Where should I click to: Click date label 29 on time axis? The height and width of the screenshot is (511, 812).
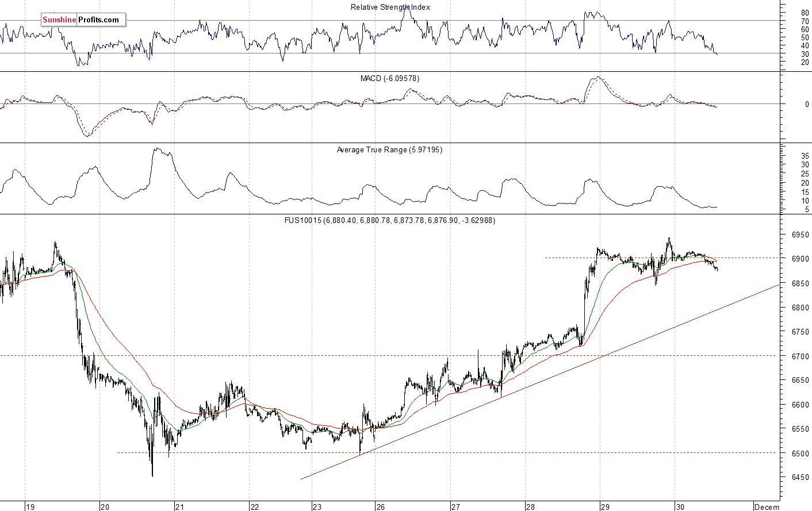click(605, 507)
